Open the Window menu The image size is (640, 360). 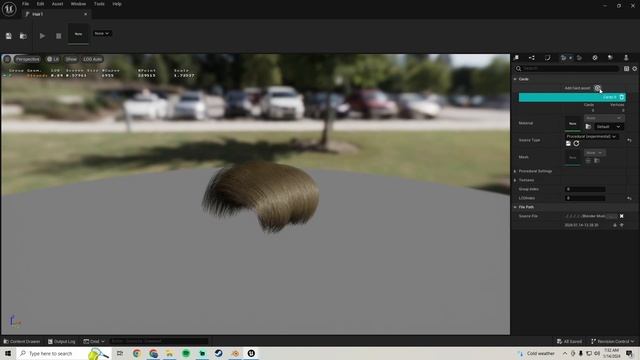click(78, 4)
